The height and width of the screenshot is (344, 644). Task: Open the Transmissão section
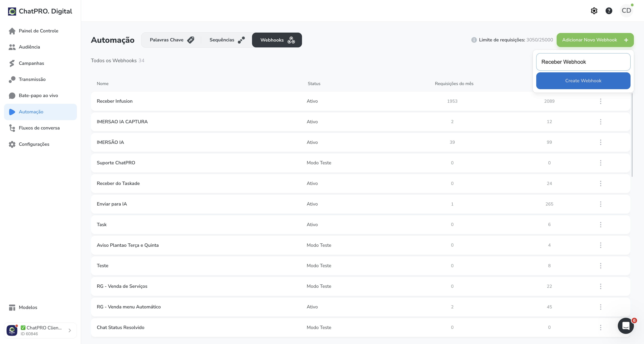[40, 79]
